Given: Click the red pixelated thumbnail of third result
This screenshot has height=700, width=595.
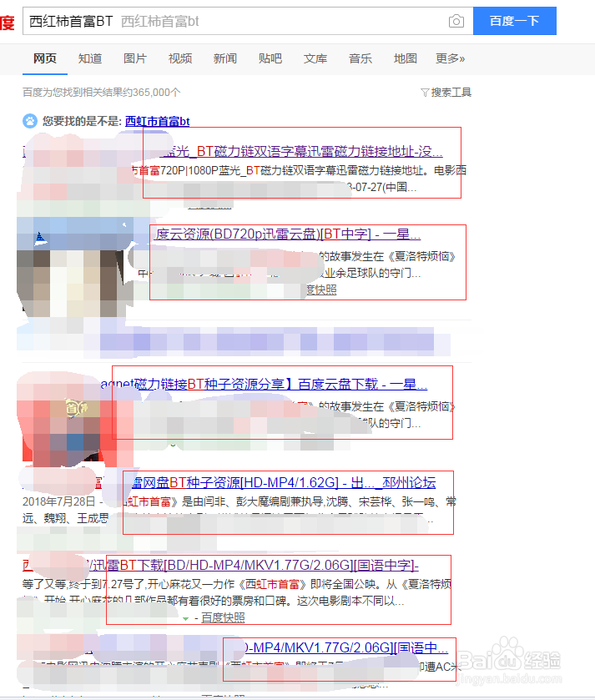Looking at the screenshot, I should click(75, 420).
